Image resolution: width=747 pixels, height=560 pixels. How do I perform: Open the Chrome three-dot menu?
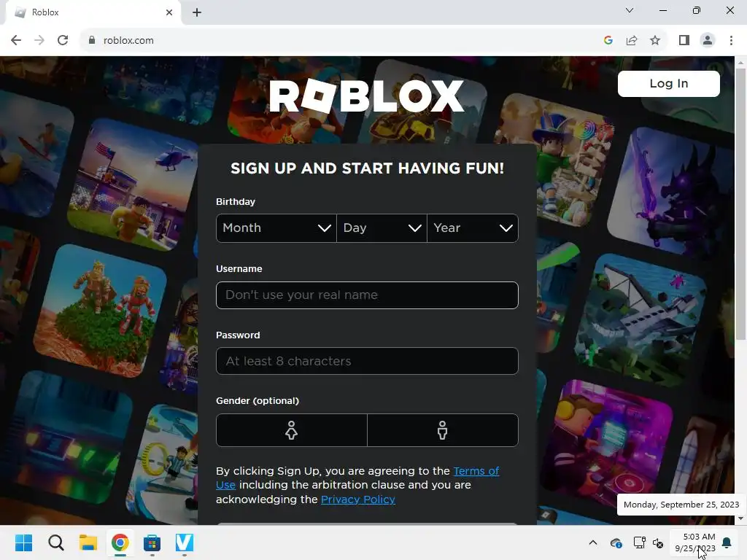pyautogui.click(x=731, y=41)
